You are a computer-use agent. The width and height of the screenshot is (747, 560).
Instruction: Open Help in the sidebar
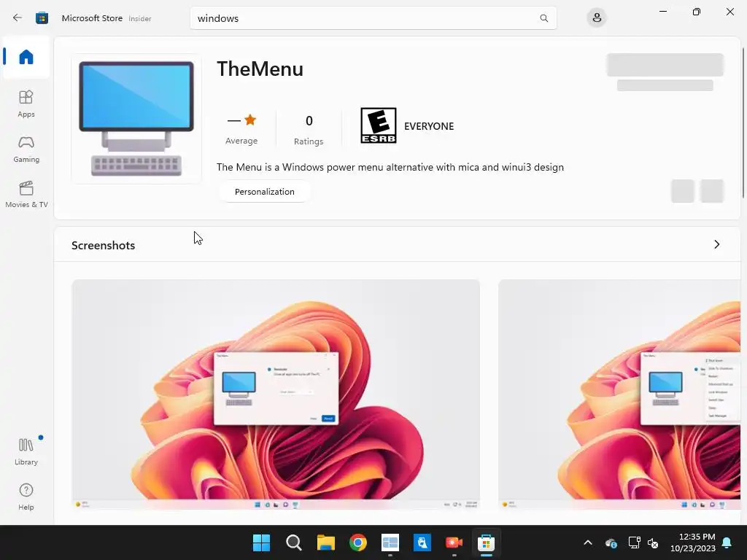[26, 497]
